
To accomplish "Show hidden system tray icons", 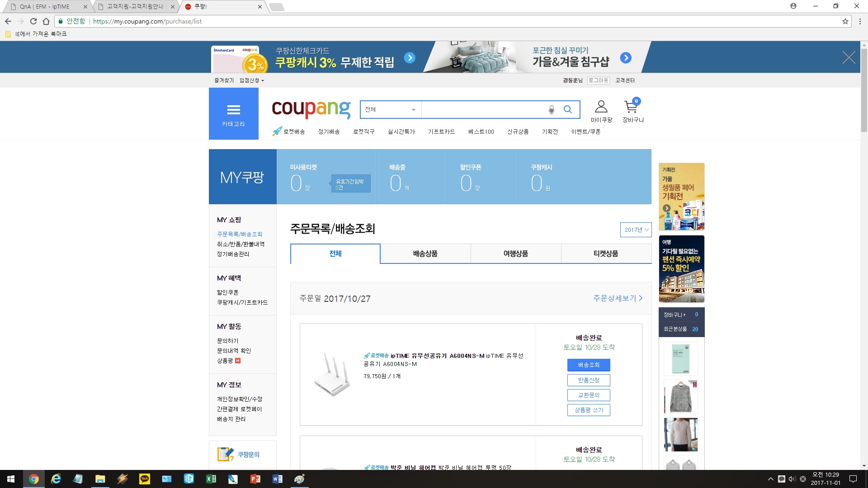I will pyautogui.click(x=770, y=479).
